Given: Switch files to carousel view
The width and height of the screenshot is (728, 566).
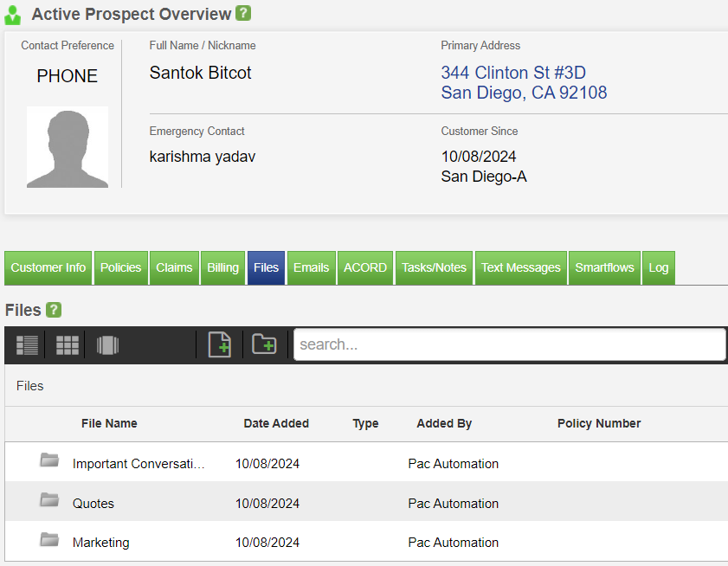Looking at the screenshot, I should coord(107,344).
